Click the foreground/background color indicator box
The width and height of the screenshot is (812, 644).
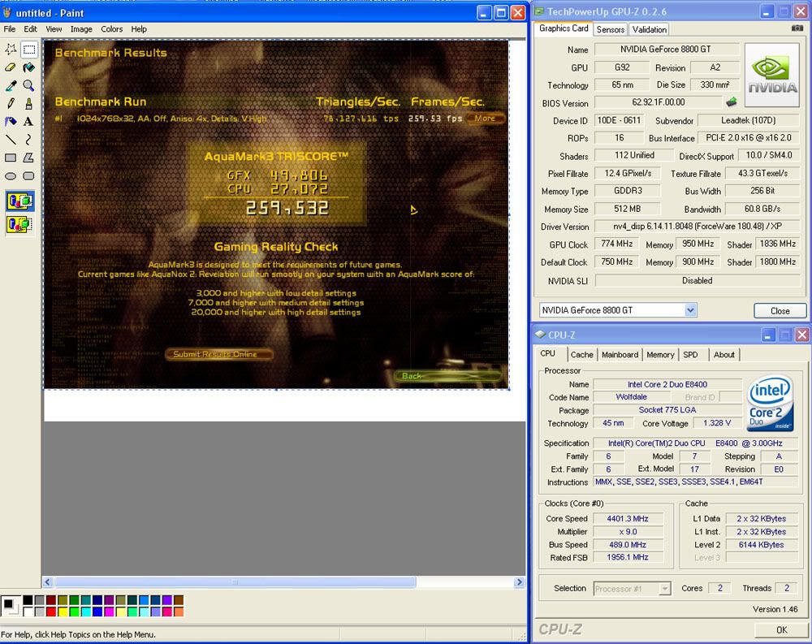click(x=10, y=606)
